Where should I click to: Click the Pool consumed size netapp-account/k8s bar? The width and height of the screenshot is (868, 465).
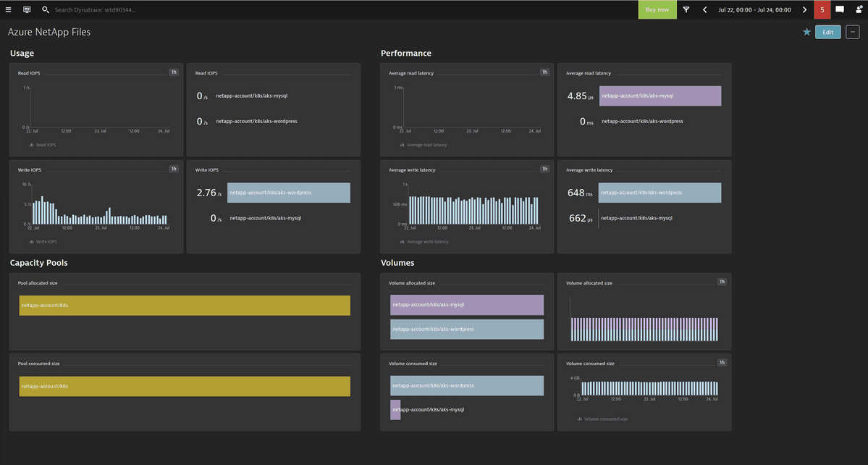click(x=185, y=386)
